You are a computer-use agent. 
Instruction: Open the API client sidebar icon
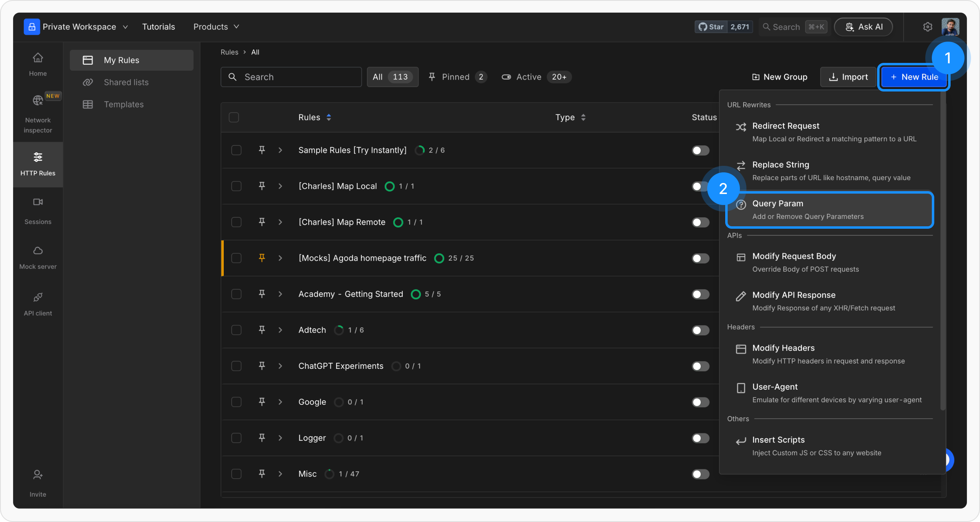click(x=38, y=297)
